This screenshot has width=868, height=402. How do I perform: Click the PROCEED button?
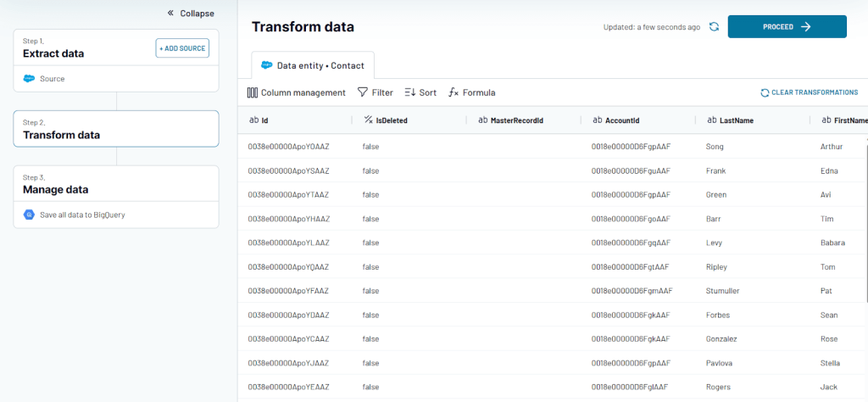click(x=787, y=26)
